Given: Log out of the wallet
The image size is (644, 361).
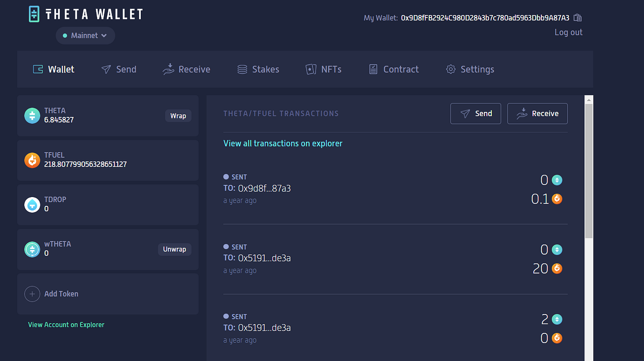Looking at the screenshot, I should tap(569, 32).
